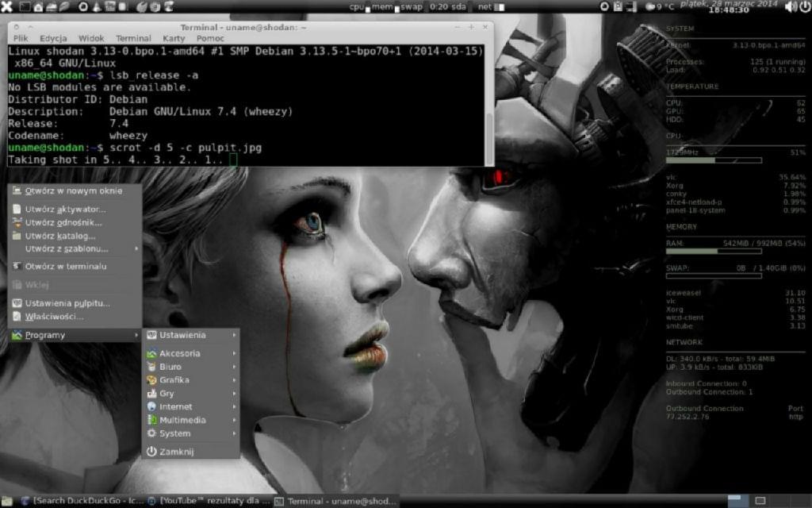Screen dimensions: 812x508
Task: Click the show desktop icon in the bottom panel
Action: click(x=6, y=501)
